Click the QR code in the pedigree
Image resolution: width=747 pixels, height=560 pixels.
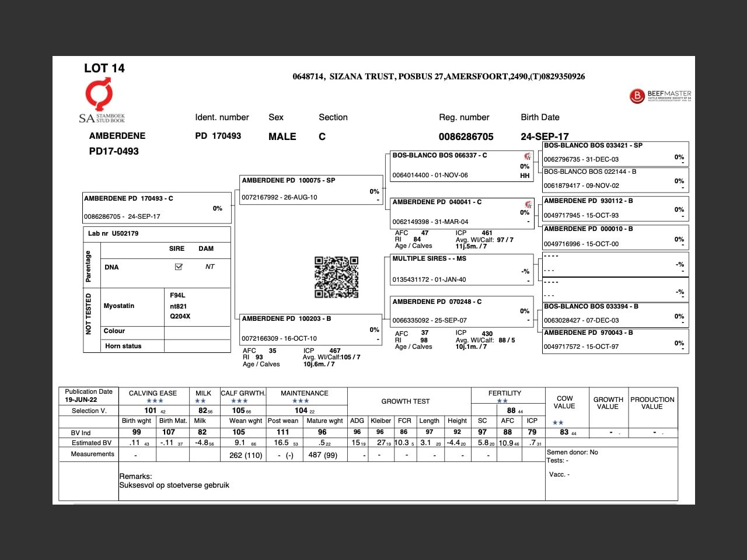(336, 277)
